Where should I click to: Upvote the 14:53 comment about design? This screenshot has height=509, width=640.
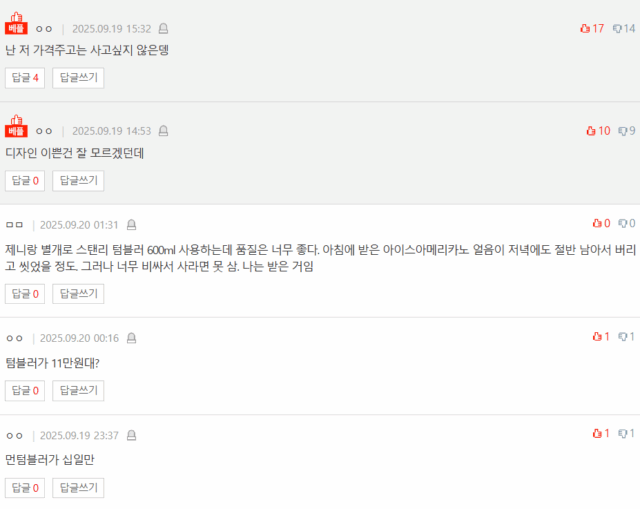pos(591,131)
